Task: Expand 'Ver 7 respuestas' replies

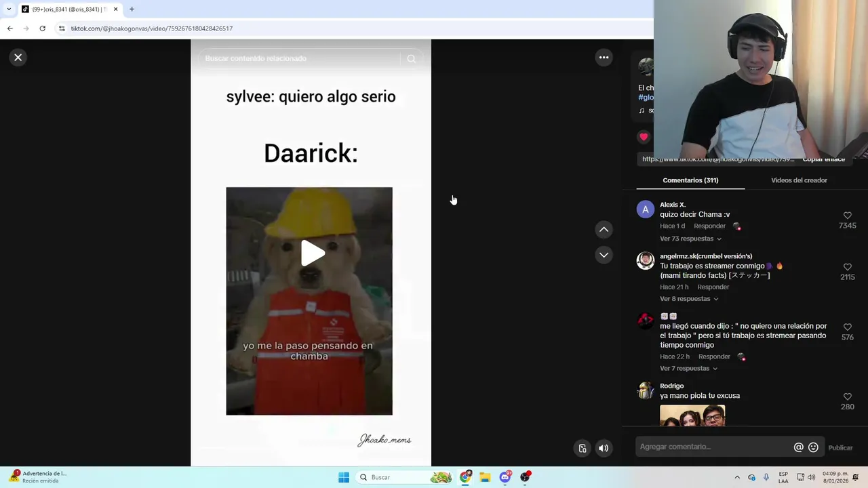Action: 688,369
